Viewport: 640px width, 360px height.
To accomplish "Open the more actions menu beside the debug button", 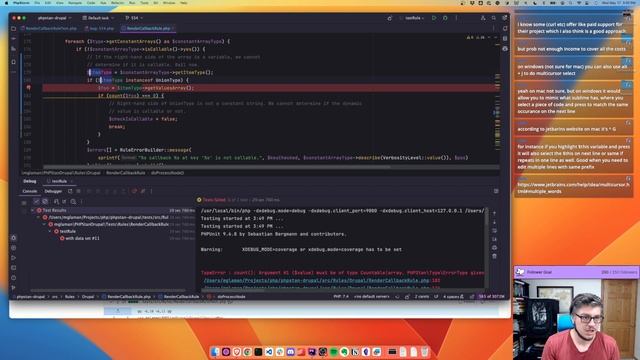I will (456, 18).
